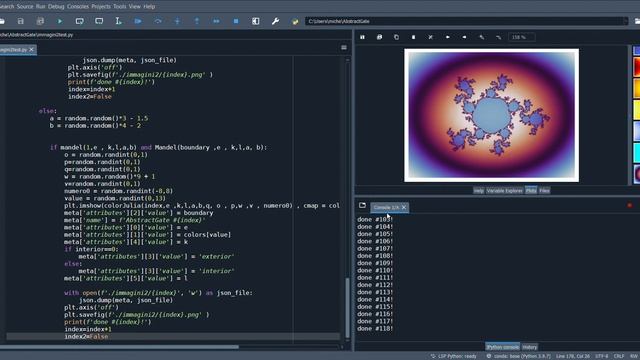
Task: Click the editor horizontal scrollbar thumb
Action: tap(119, 347)
